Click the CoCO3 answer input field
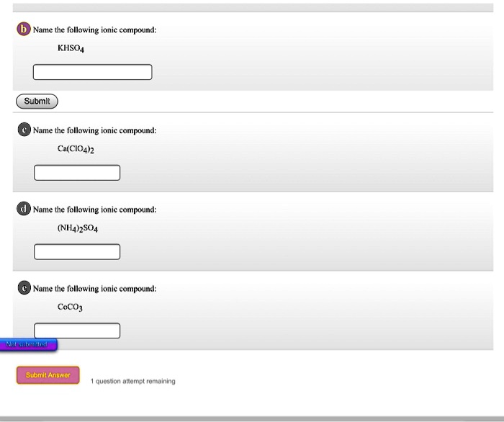504x422 pixels. (x=77, y=331)
